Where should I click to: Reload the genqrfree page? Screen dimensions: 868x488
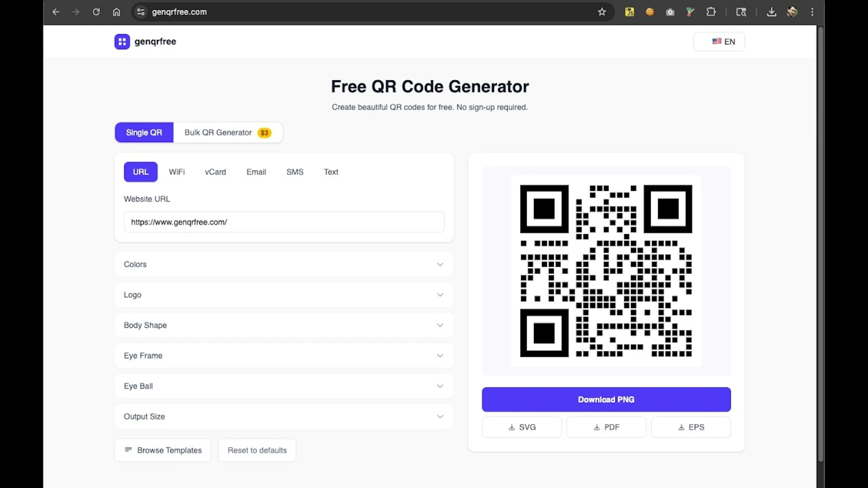96,12
